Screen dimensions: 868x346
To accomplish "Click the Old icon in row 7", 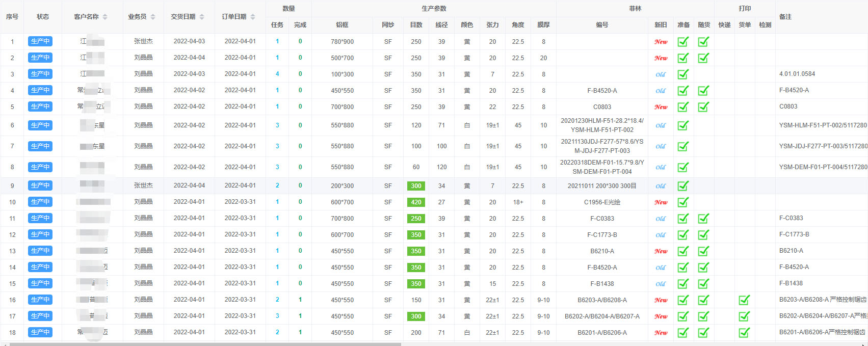I will coord(661,146).
